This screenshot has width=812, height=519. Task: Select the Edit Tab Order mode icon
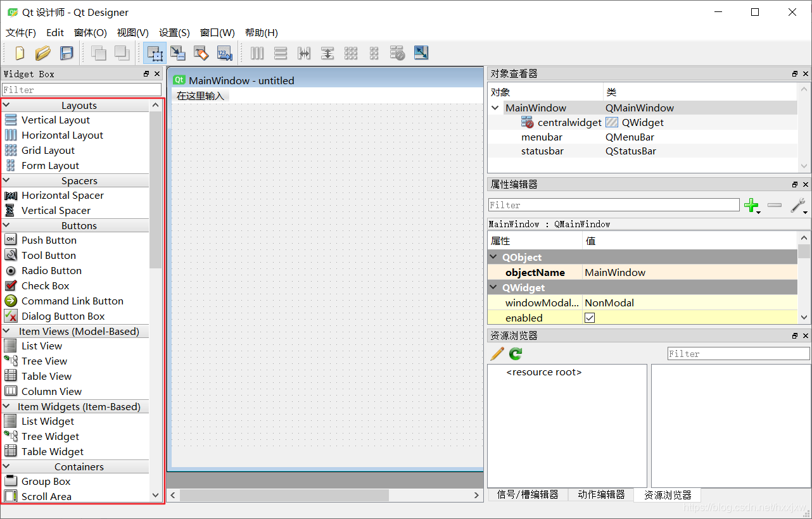click(x=225, y=53)
